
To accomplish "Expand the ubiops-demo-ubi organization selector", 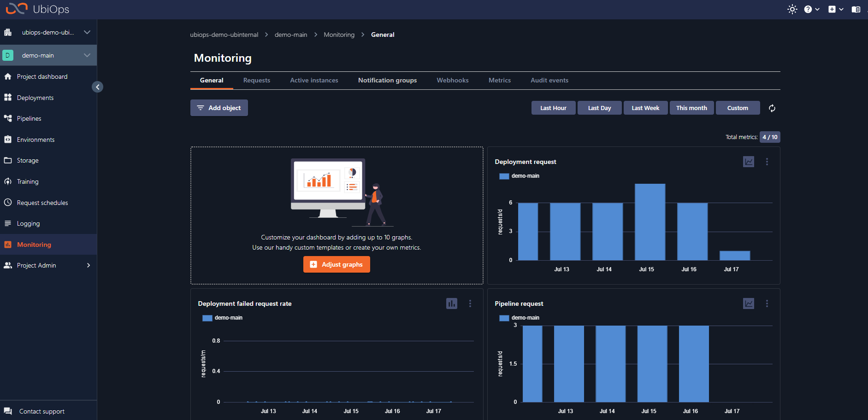I will [87, 32].
